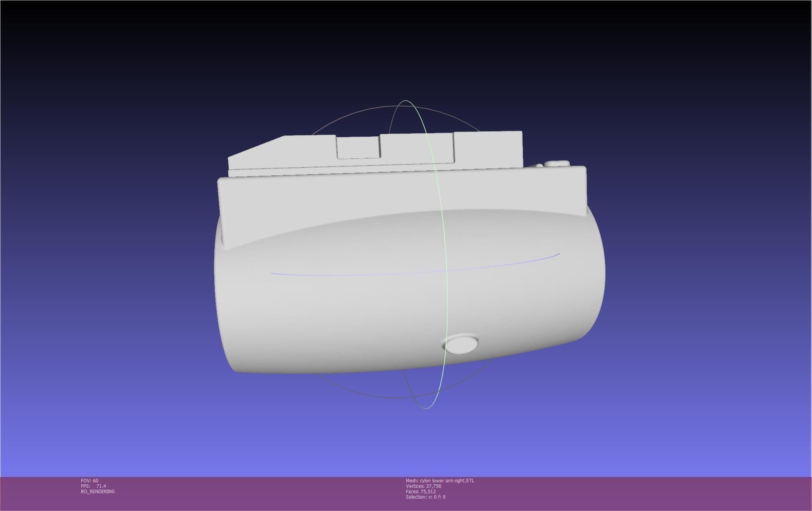Click the small rounded knob at model's top right

click(557, 164)
